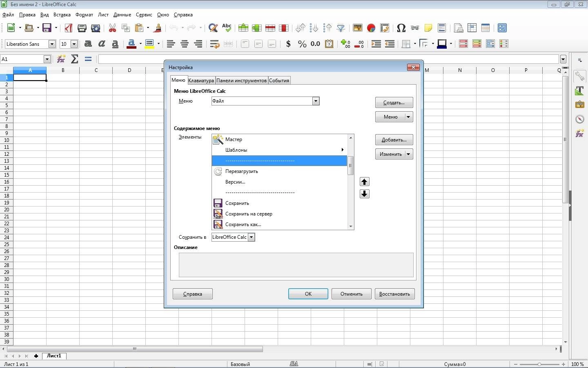
Task: Insert Chart using the pie chart icon
Action: [371, 28]
